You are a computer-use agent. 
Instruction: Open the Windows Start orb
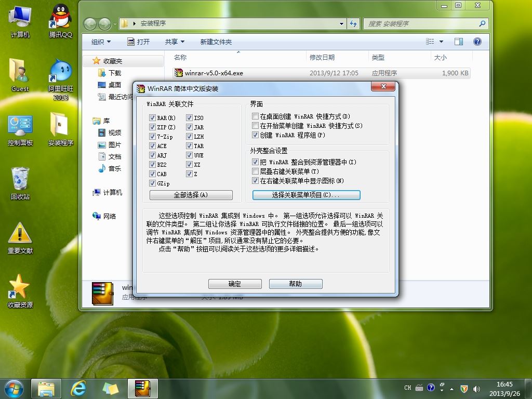(x=14, y=389)
